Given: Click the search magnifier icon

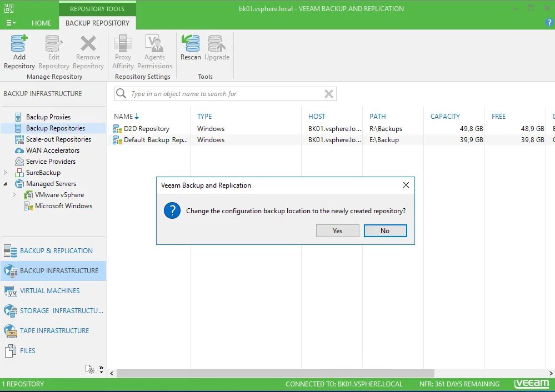Looking at the screenshot, I should pyautogui.click(x=121, y=93).
